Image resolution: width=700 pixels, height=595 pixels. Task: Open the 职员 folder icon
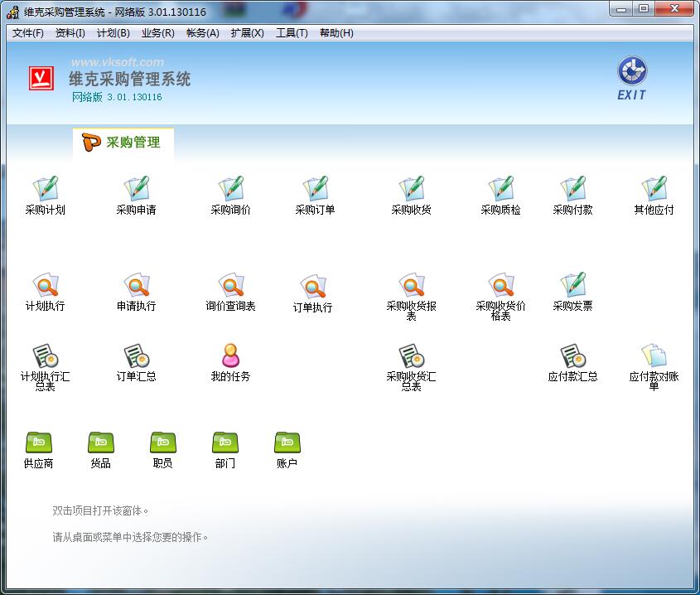click(163, 443)
